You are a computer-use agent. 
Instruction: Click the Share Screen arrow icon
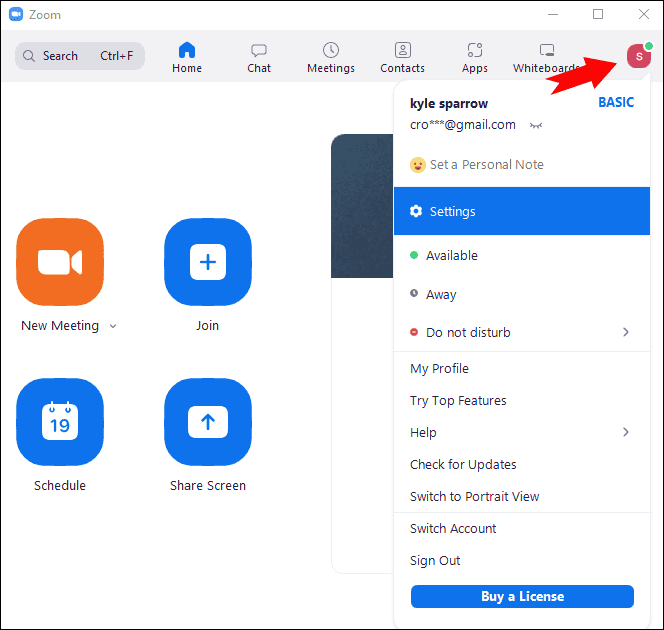tap(207, 422)
